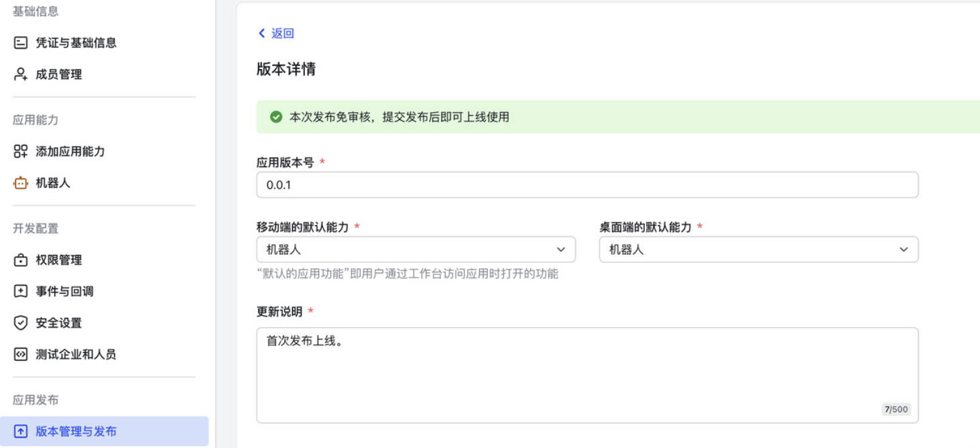Click the 安全设置 shield icon
Viewport: 980px width, 448px height.
coord(21,323)
